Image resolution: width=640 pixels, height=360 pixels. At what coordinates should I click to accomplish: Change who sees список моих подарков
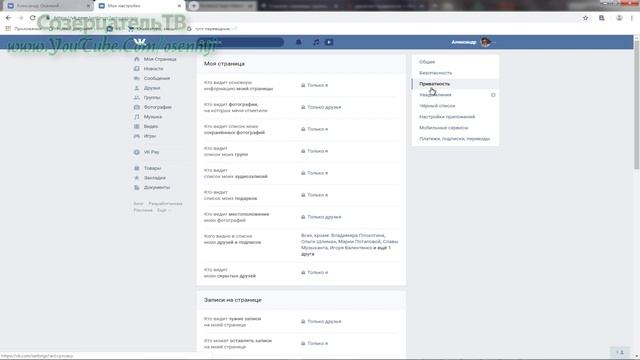point(315,195)
